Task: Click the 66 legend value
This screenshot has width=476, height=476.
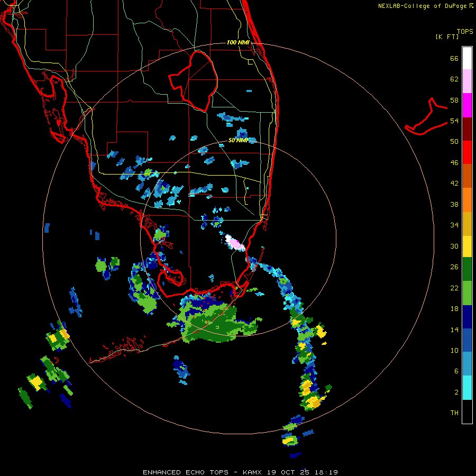Action: [x=454, y=58]
